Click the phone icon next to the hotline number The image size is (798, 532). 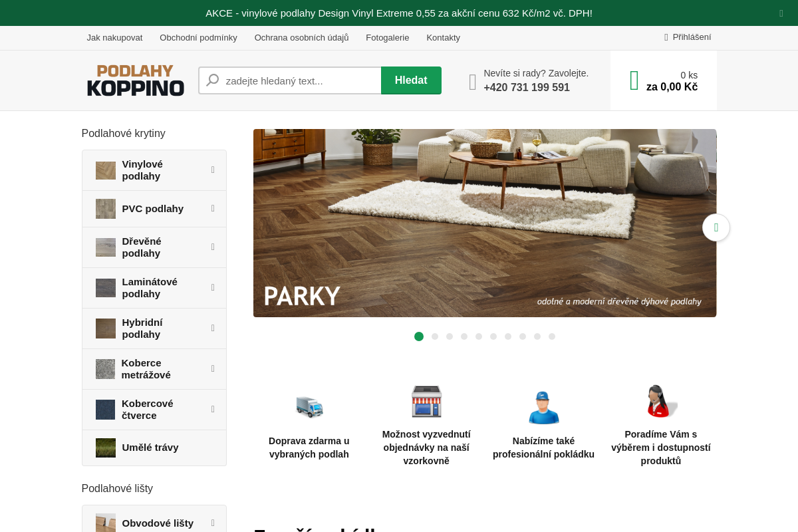pyautogui.click(x=472, y=81)
